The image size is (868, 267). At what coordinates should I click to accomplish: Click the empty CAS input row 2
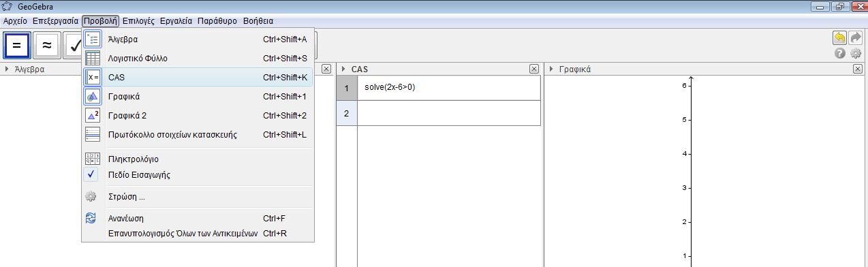449,113
